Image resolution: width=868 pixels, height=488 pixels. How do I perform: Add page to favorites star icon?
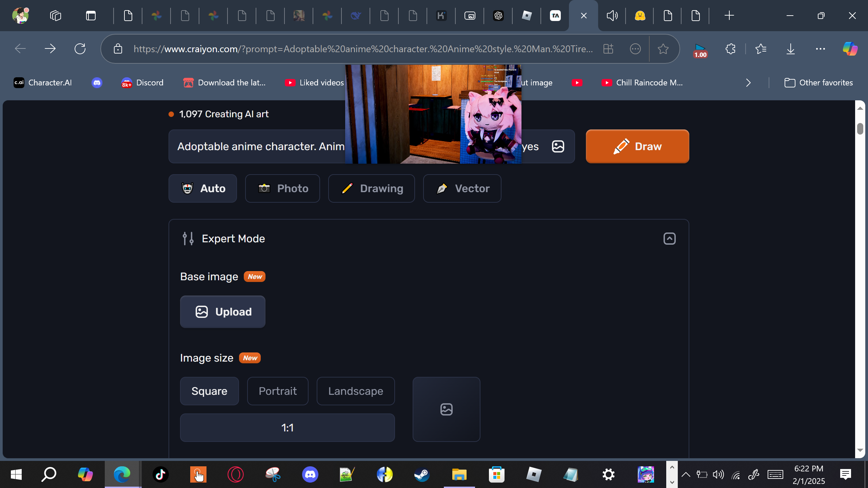tap(663, 49)
